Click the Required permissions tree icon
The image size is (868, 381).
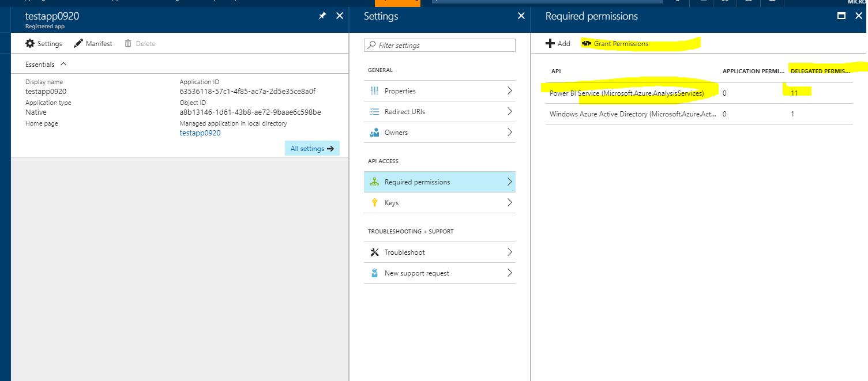click(x=374, y=182)
